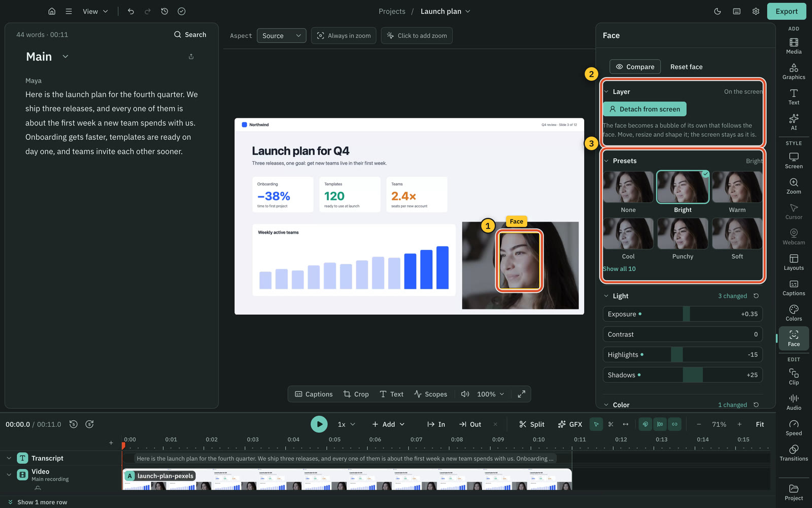Open the Projects breadcrumb

[x=392, y=11]
